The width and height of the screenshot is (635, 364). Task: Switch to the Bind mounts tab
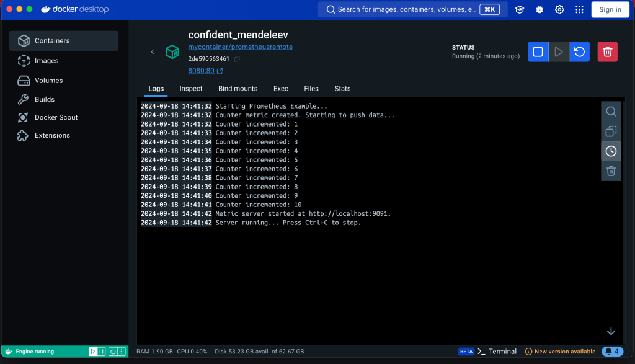click(238, 89)
